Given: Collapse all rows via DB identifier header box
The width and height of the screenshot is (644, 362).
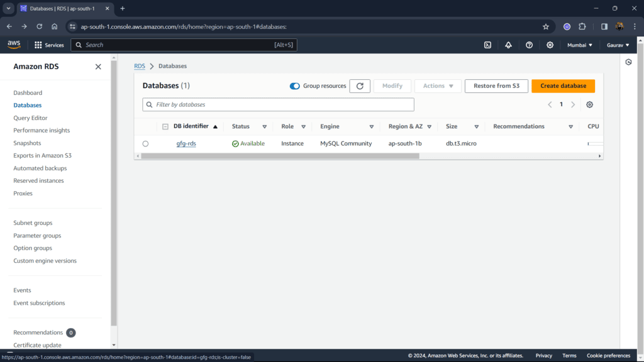Looking at the screenshot, I should (x=165, y=127).
